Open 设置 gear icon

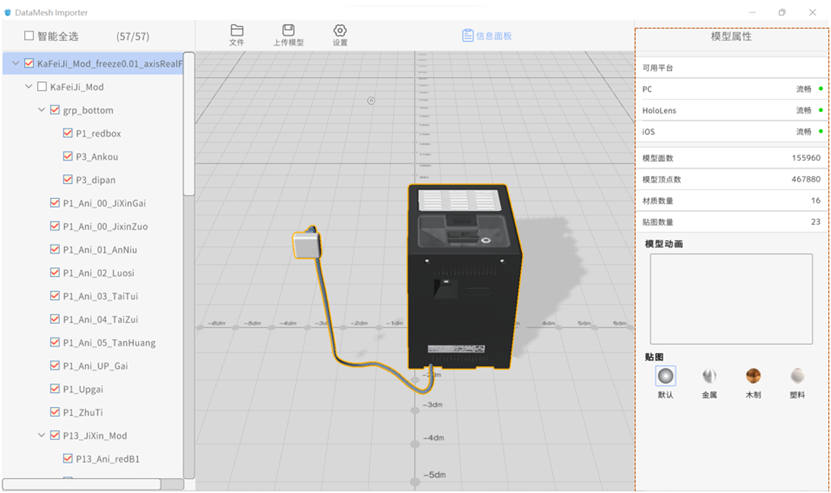click(340, 30)
